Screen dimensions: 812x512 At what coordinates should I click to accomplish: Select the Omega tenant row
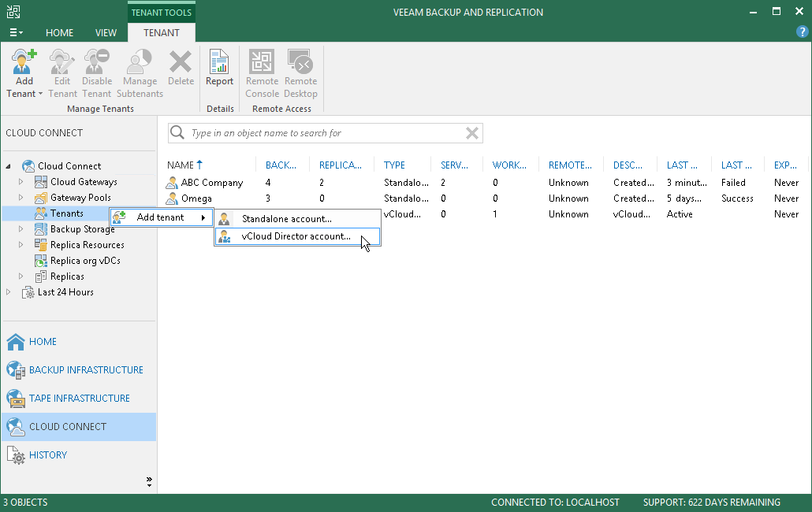click(483, 198)
